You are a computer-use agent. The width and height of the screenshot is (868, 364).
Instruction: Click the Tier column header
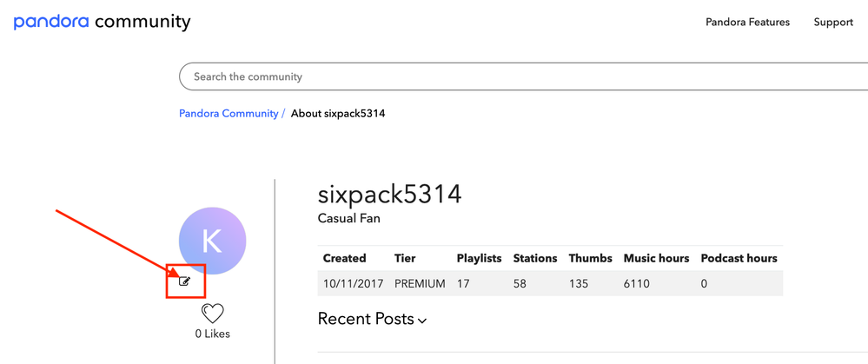[405, 258]
